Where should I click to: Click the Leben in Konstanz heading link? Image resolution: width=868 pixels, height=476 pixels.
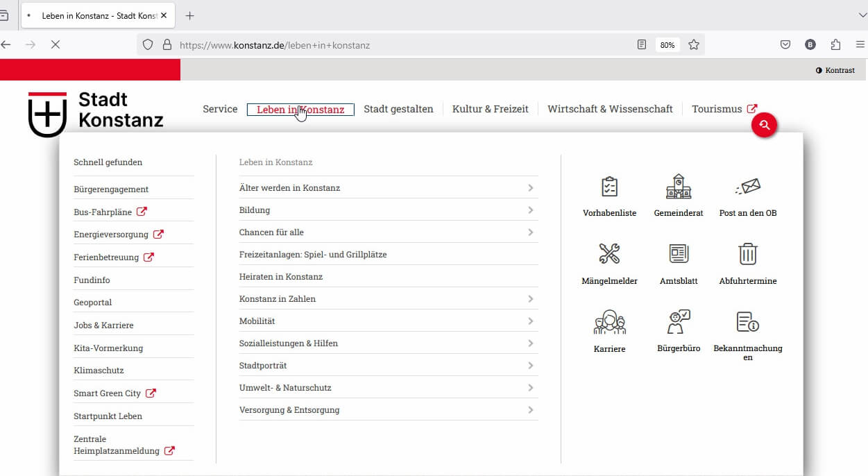(275, 162)
